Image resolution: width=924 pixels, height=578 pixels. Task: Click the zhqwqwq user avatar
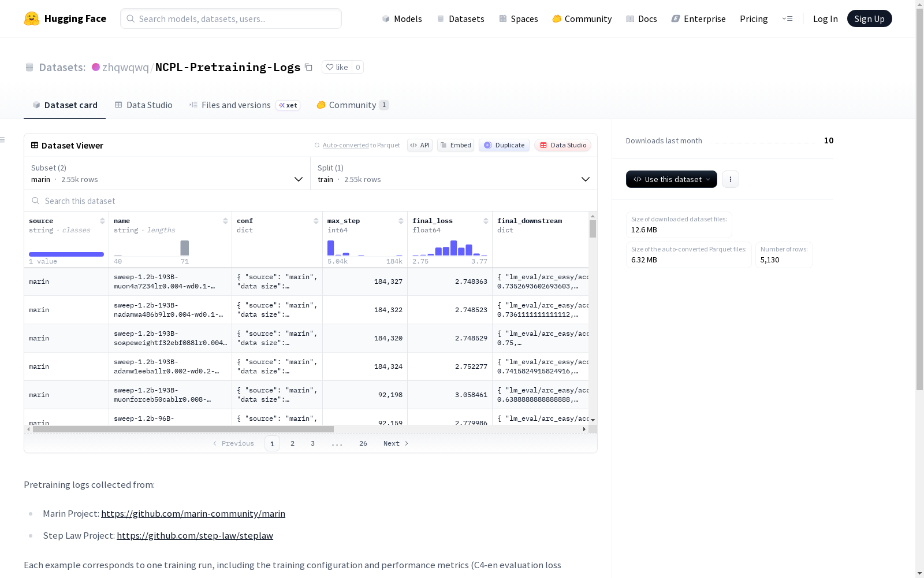96,67
